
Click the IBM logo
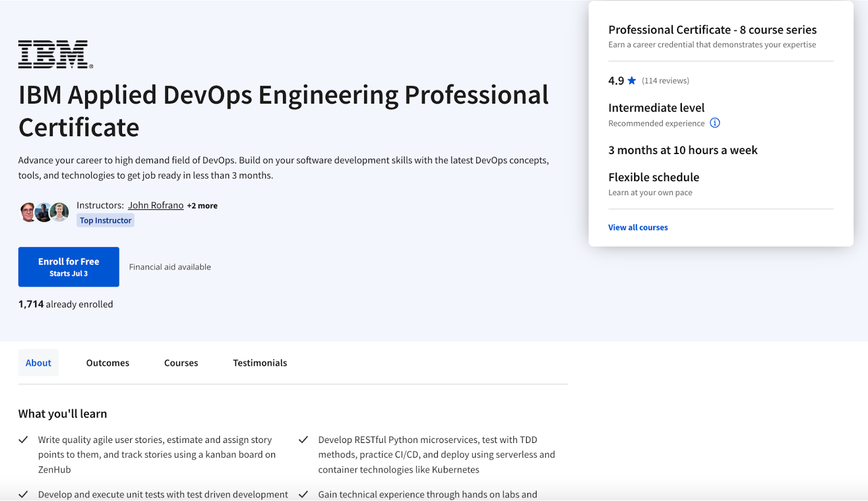(55, 54)
